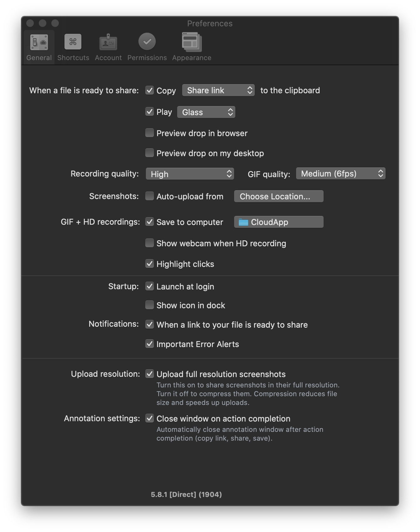Image resolution: width=420 pixels, height=532 pixels.
Task: Open the Appearance windows icon
Action: pos(192,42)
